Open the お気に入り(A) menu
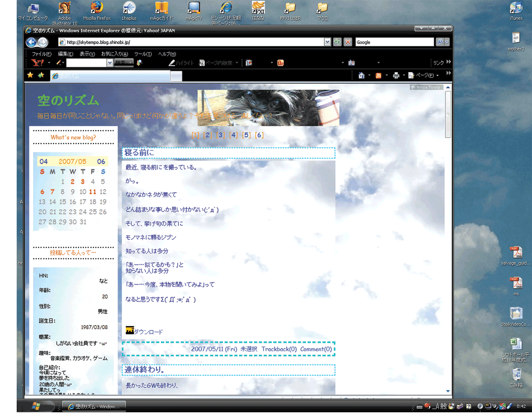Viewport: 532px width, 415px height. coord(114,54)
